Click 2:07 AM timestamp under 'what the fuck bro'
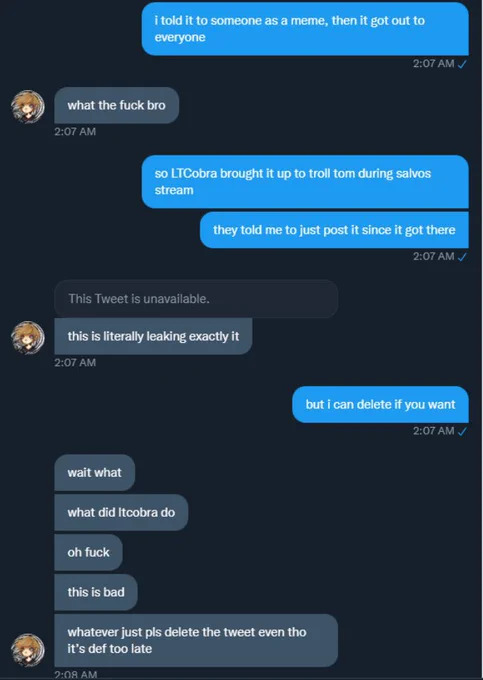This screenshot has height=680, width=483. (x=75, y=131)
